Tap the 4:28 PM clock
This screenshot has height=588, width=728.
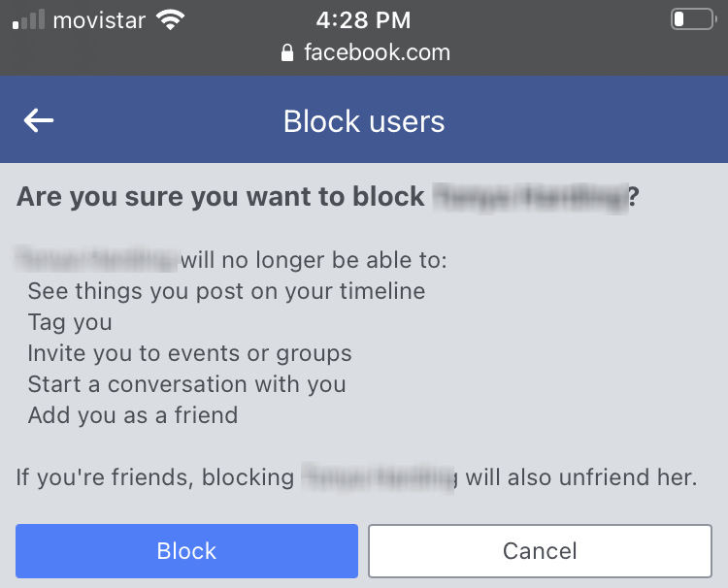click(x=364, y=19)
